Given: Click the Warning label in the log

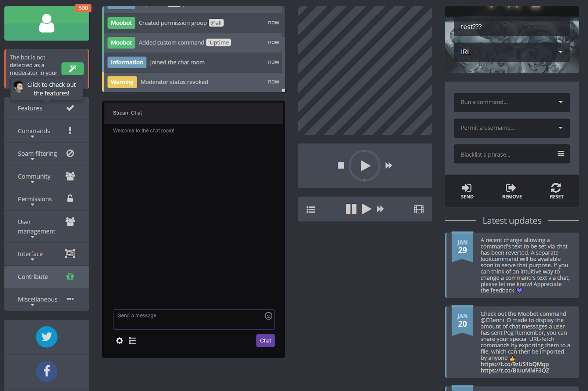Looking at the screenshot, I should (x=122, y=82).
